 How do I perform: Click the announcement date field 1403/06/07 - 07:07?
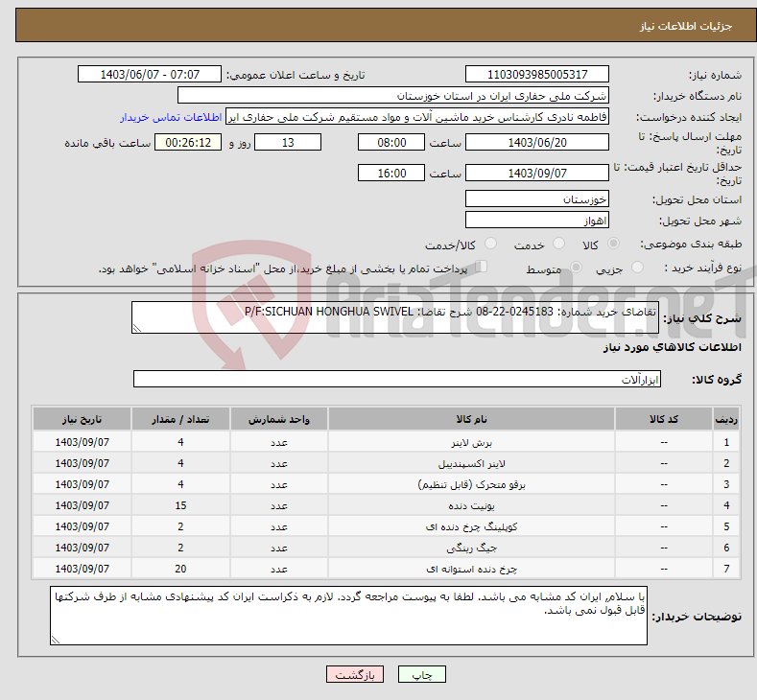pyautogui.click(x=149, y=74)
